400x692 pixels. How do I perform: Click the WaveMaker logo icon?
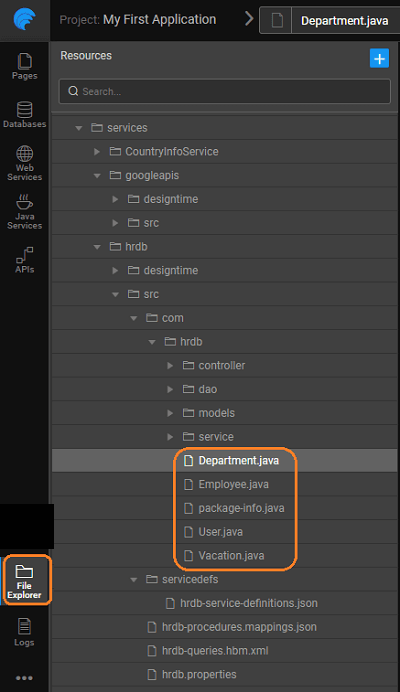click(24, 20)
